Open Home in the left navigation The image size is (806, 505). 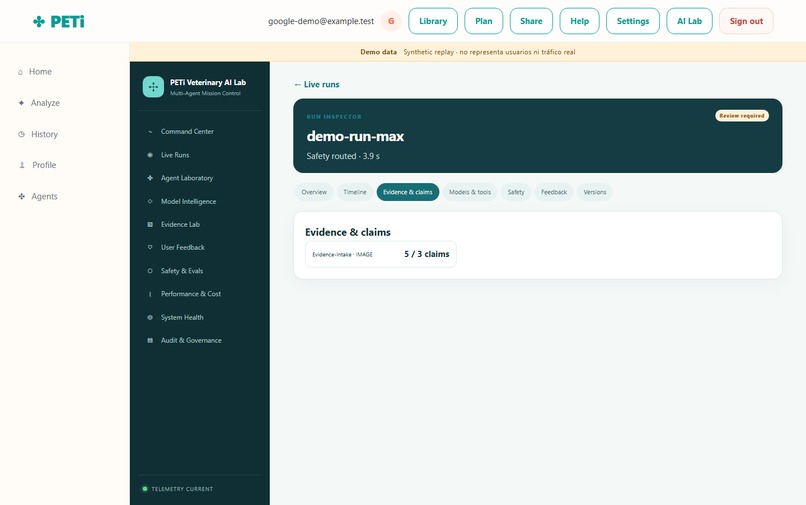tap(40, 72)
